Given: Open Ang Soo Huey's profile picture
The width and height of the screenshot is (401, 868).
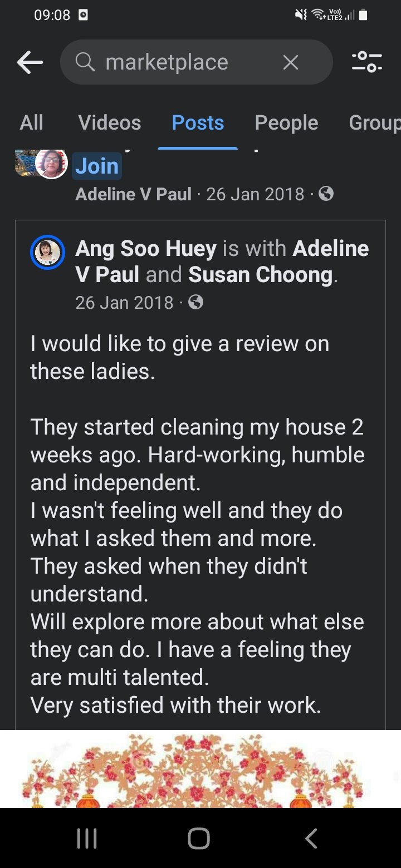Looking at the screenshot, I should point(48,252).
